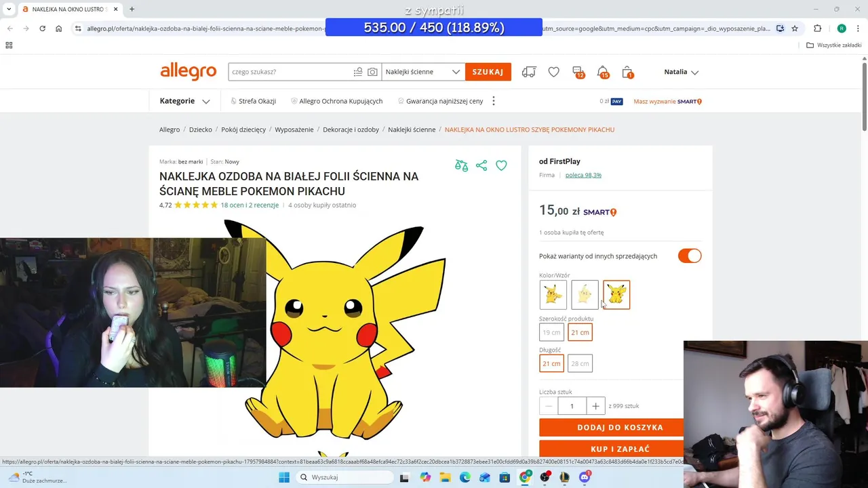The width and height of the screenshot is (868, 488).
Task: Share the offer via share icon
Action: click(x=481, y=165)
